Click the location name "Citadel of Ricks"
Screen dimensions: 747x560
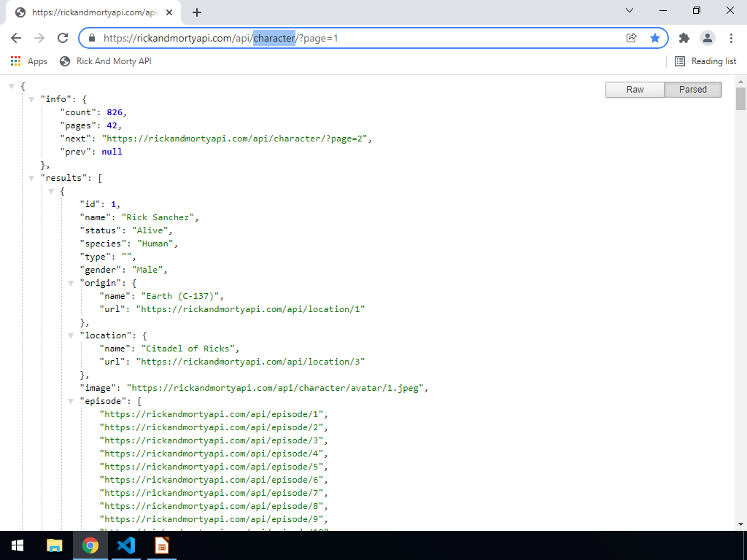188,349
